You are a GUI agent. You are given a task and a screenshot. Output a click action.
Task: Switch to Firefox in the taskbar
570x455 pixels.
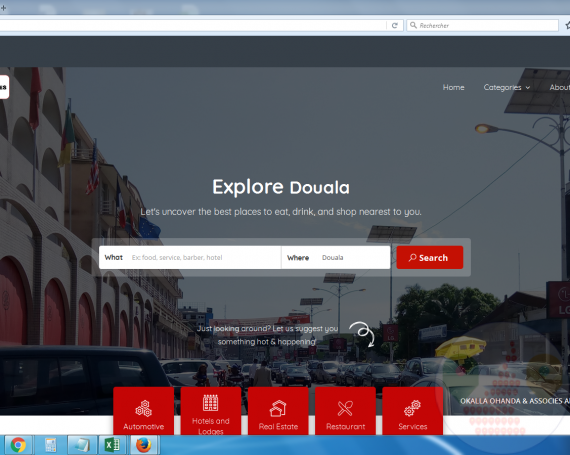tap(144, 445)
